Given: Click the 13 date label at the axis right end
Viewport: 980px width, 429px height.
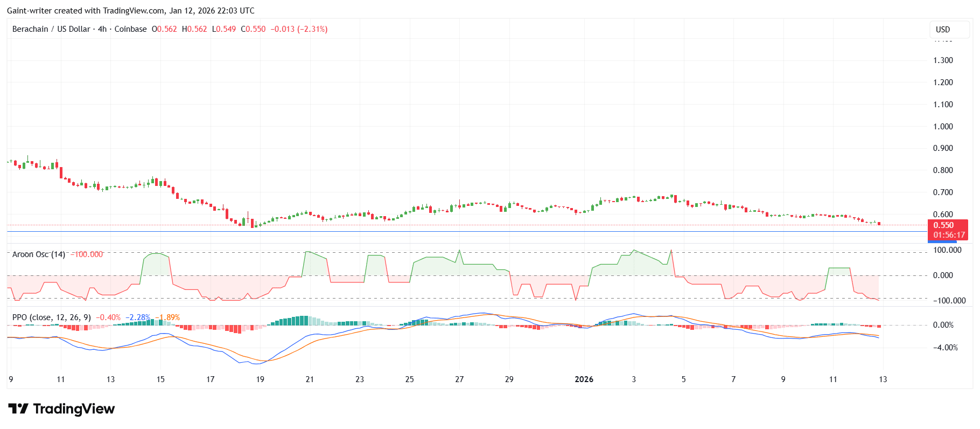Looking at the screenshot, I should (883, 379).
